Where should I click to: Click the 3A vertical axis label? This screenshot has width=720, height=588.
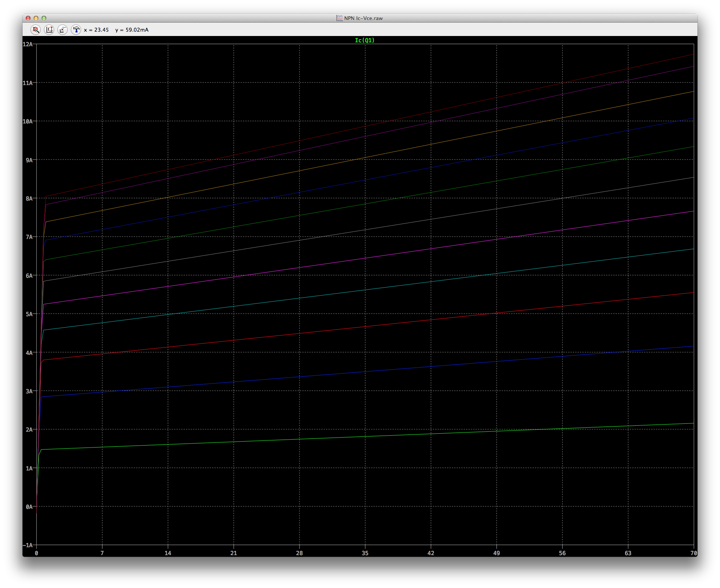point(29,391)
